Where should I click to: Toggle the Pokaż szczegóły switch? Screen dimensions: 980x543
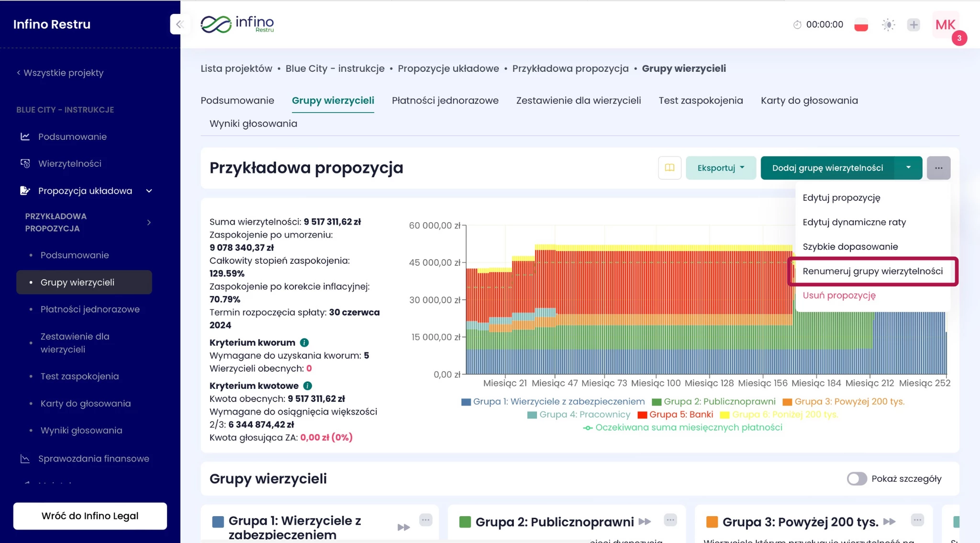[x=857, y=479]
